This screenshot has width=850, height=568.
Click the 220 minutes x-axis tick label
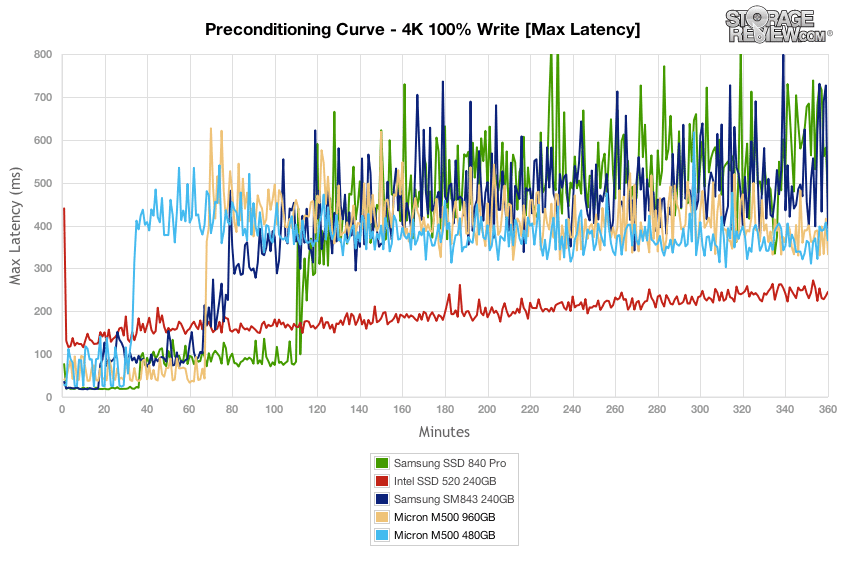pos(530,409)
